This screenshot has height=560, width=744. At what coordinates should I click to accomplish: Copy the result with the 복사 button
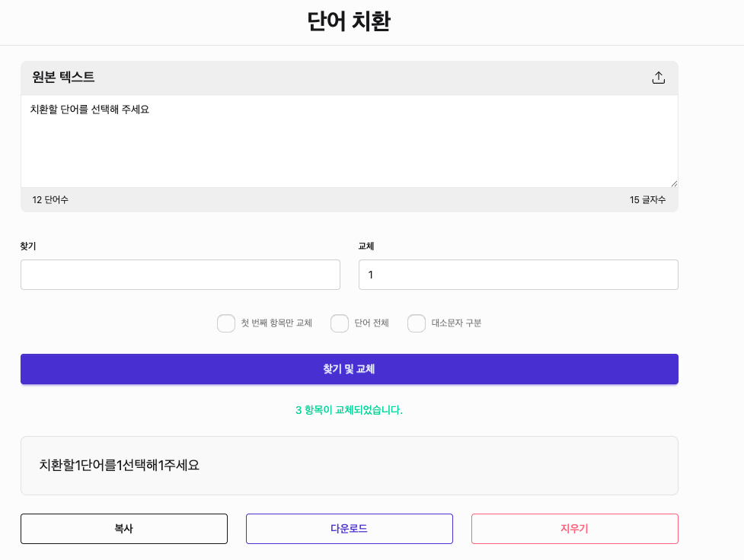[124, 529]
